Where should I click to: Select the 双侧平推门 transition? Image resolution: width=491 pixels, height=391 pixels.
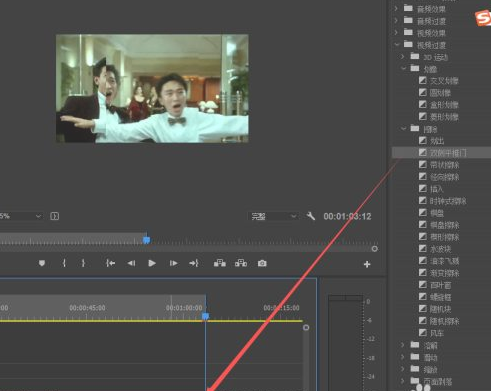(x=448, y=153)
